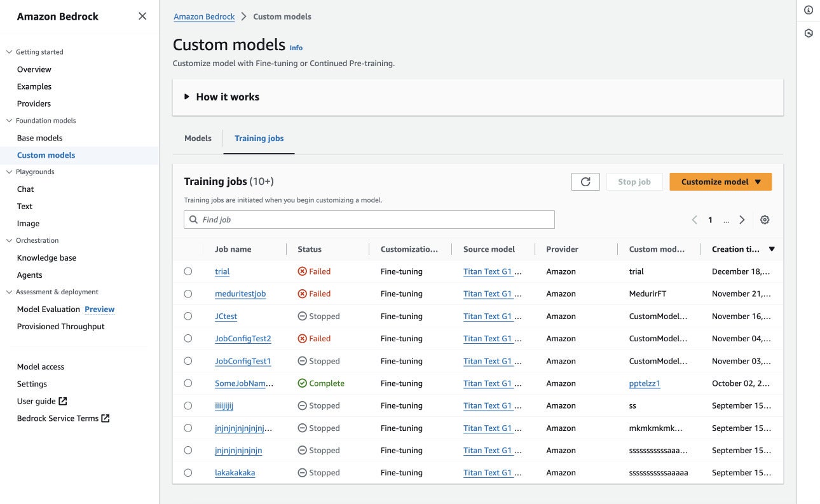The image size is (820, 504).
Task: Click stopped status icon for lakakakaka
Action: 303,473
